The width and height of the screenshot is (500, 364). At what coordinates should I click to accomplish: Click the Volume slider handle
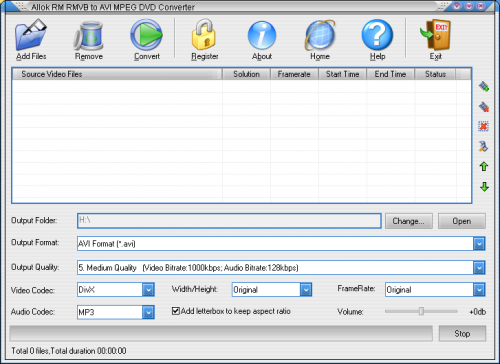(x=421, y=311)
